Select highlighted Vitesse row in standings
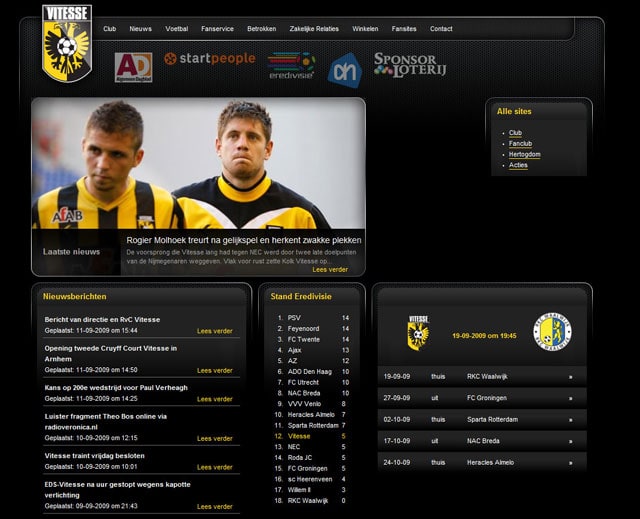 [312, 436]
